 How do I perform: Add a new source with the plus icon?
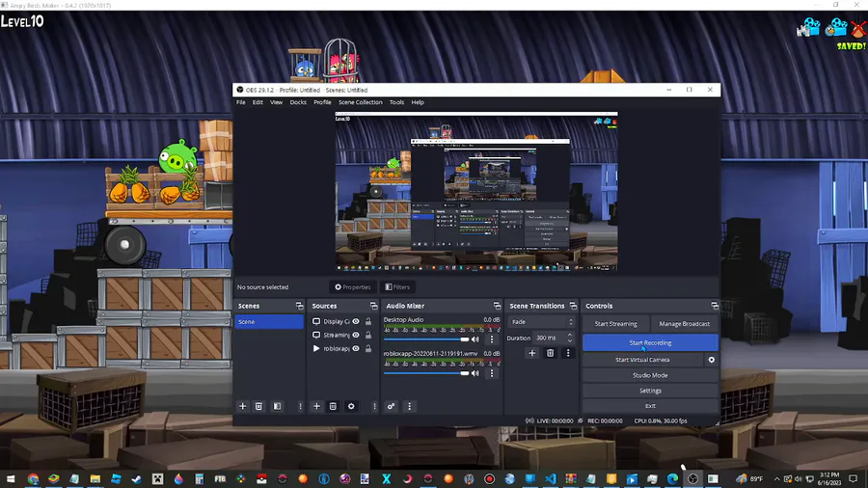click(x=316, y=406)
